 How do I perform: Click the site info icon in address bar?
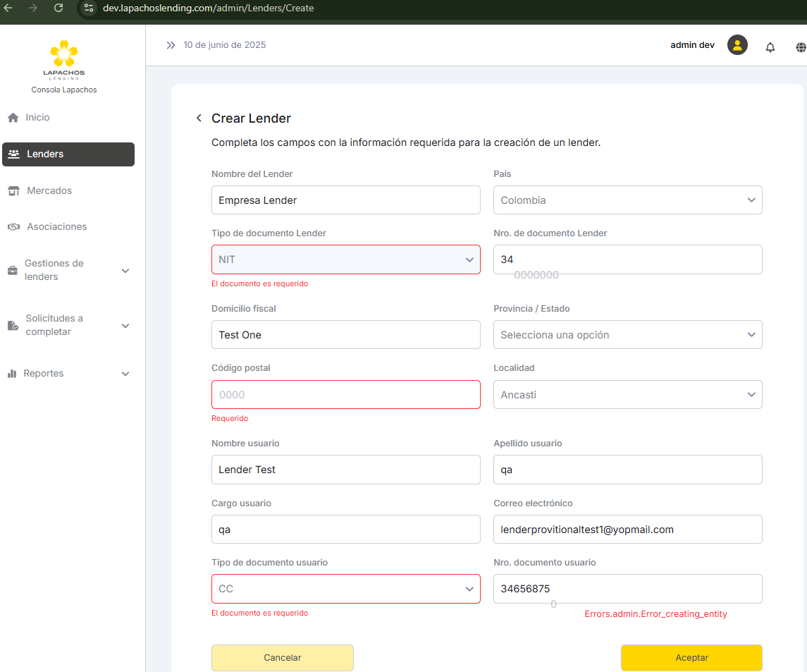(88, 8)
